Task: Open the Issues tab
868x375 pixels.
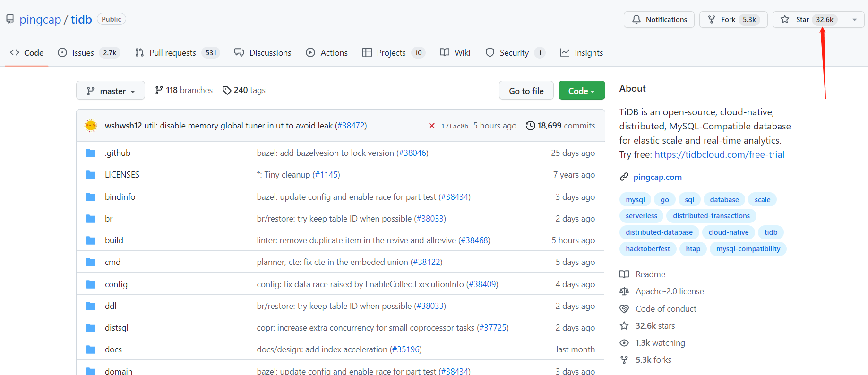Action: pyautogui.click(x=89, y=53)
